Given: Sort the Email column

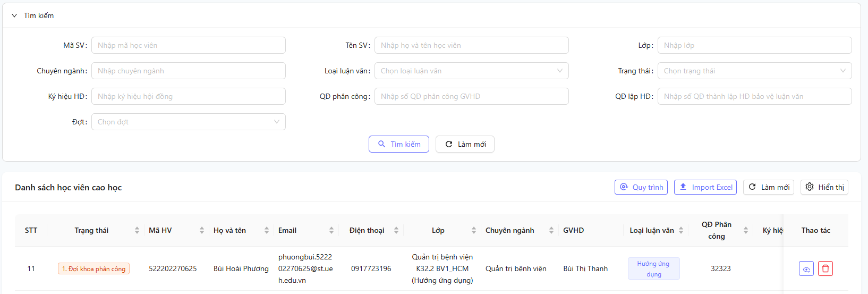Looking at the screenshot, I should point(331,230).
